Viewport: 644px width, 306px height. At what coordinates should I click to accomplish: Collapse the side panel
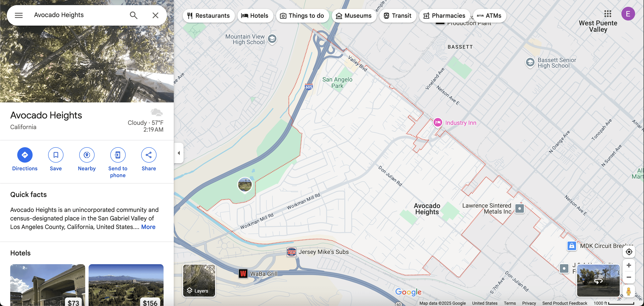coord(179,153)
